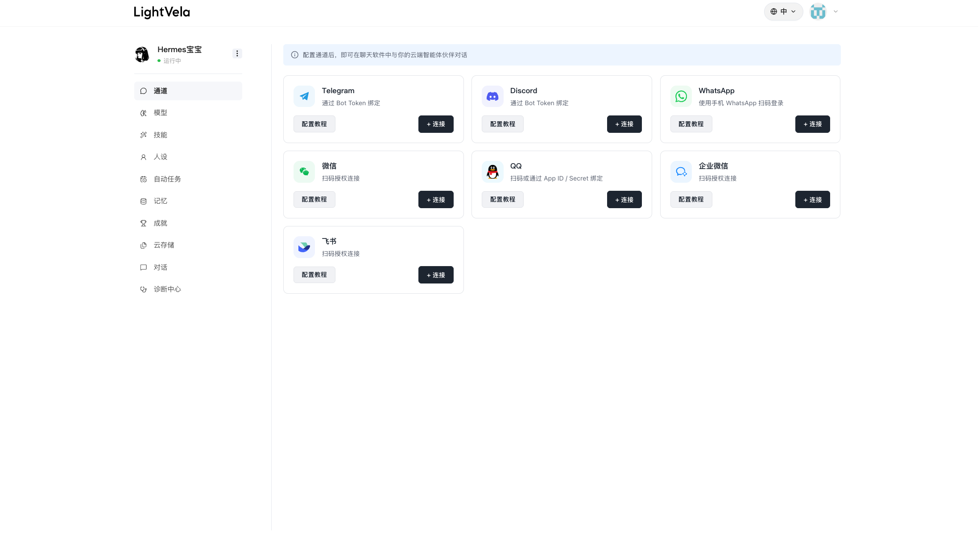Open 诊断中心 in the sidebar
The image size is (980, 538).
pos(188,289)
